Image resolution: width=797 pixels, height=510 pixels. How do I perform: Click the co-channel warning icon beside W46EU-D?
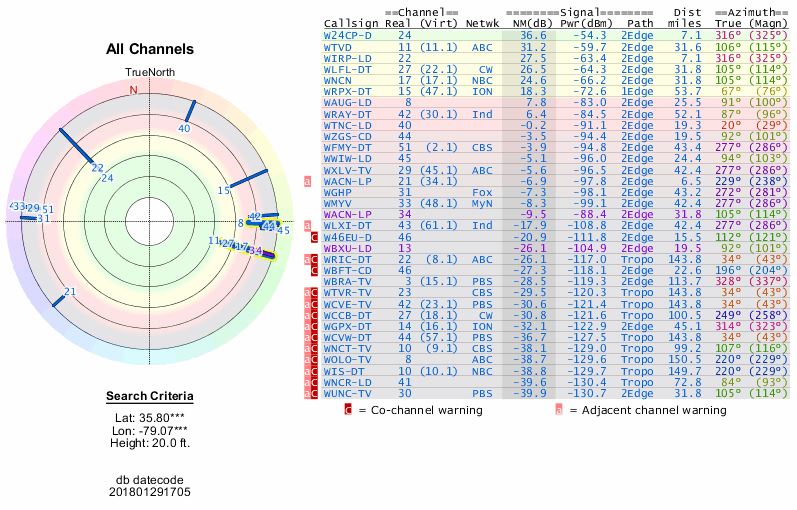click(314, 237)
